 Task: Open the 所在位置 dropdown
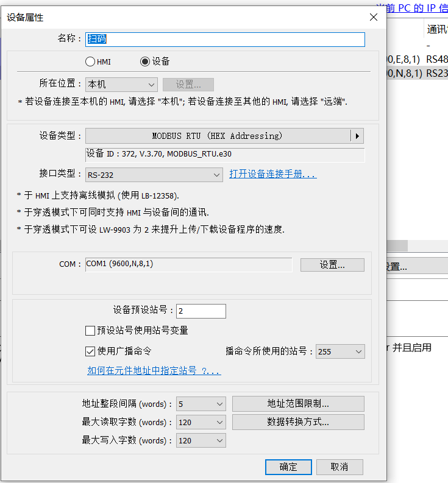(121, 85)
